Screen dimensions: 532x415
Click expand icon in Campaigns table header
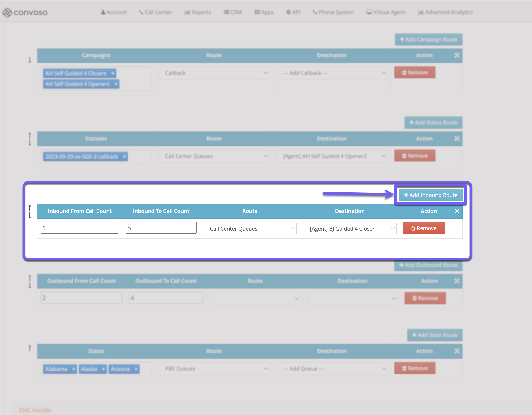(457, 55)
